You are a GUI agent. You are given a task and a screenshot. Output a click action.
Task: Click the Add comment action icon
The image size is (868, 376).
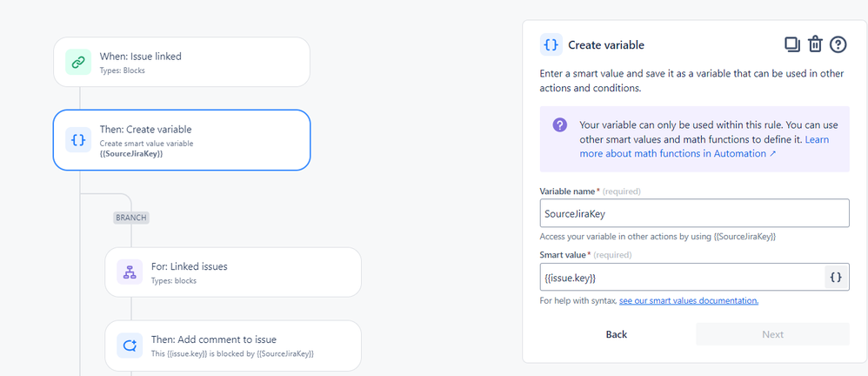tap(130, 345)
